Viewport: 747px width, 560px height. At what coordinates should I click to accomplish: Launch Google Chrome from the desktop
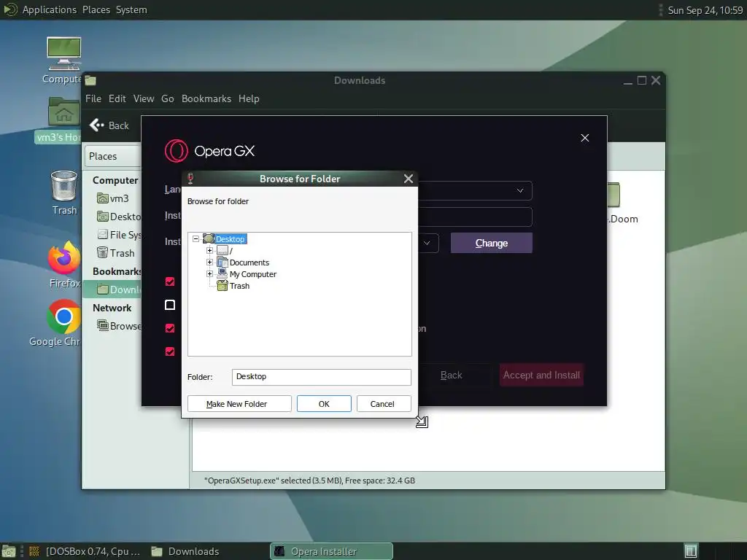(x=64, y=316)
